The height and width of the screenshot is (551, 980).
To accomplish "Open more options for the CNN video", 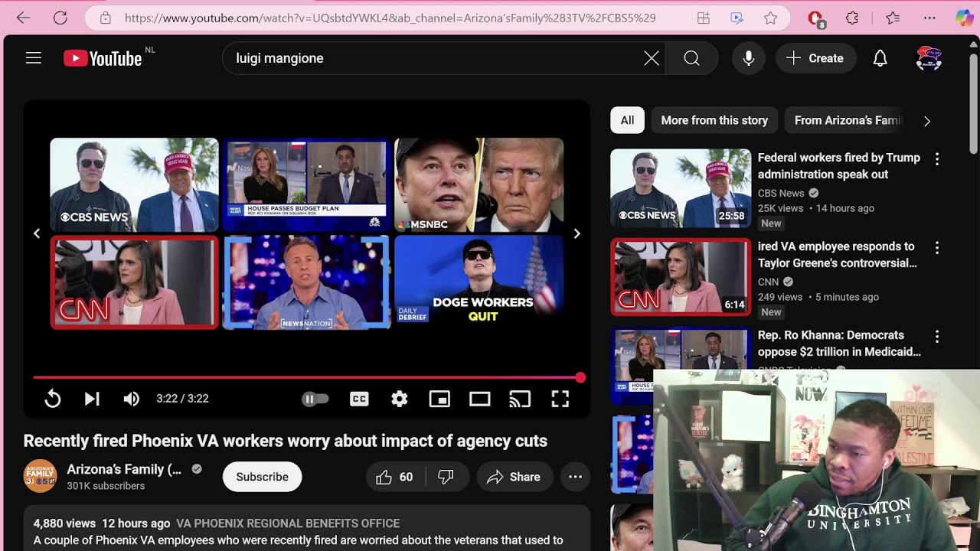I will click(x=937, y=248).
